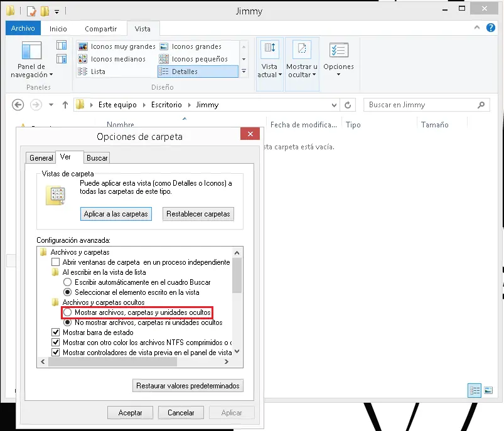Open Explorer help question mark

point(490,28)
